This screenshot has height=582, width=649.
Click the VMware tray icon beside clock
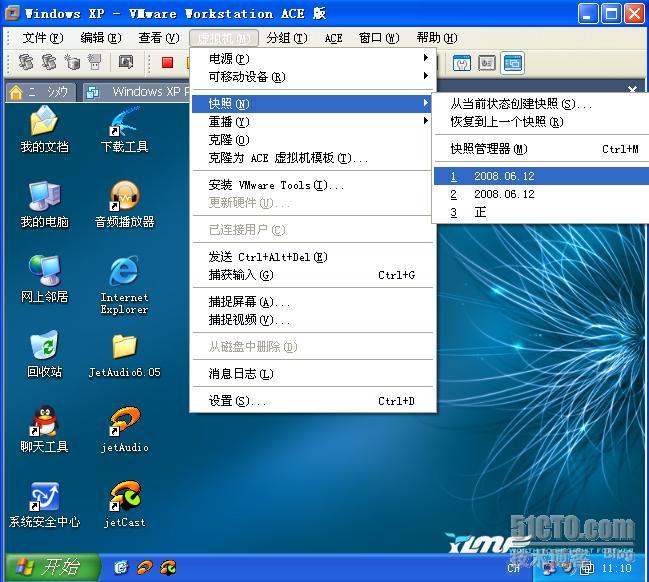click(x=587, y=568)
